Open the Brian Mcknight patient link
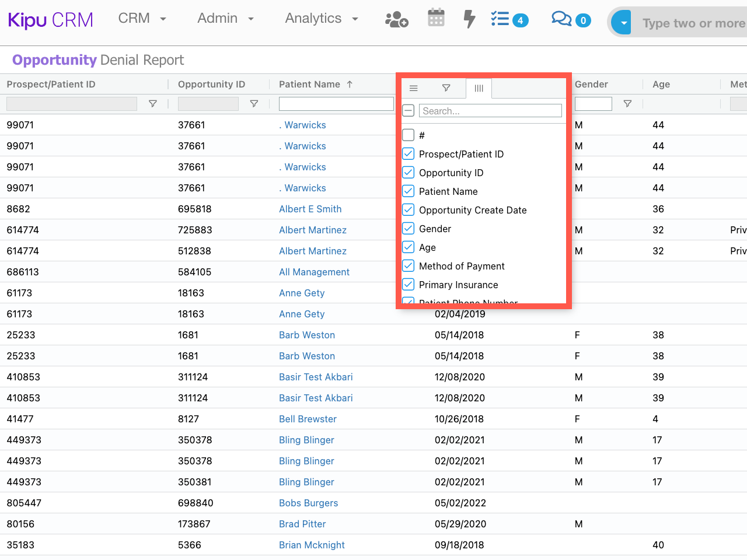This screenshot has height=560, width=747. point(312,545)
